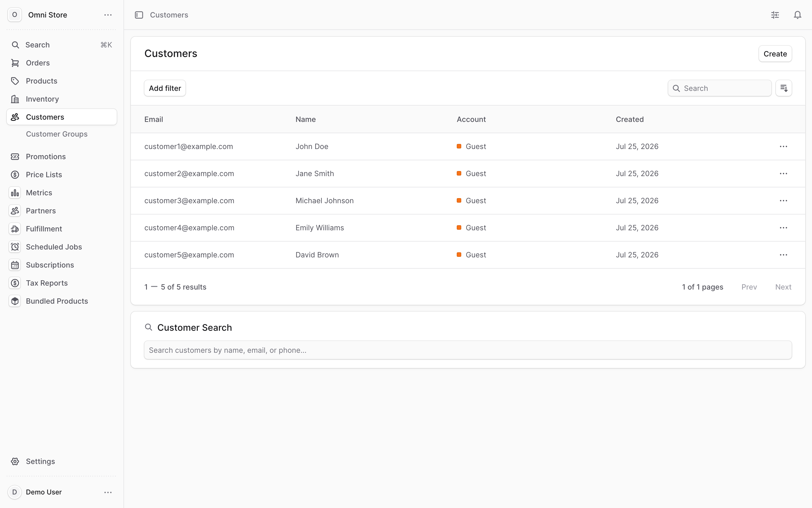The height and width of the screenshot is (508, 812).
Task: Click the Promotions coupon icon
Action: click(15, 157)
